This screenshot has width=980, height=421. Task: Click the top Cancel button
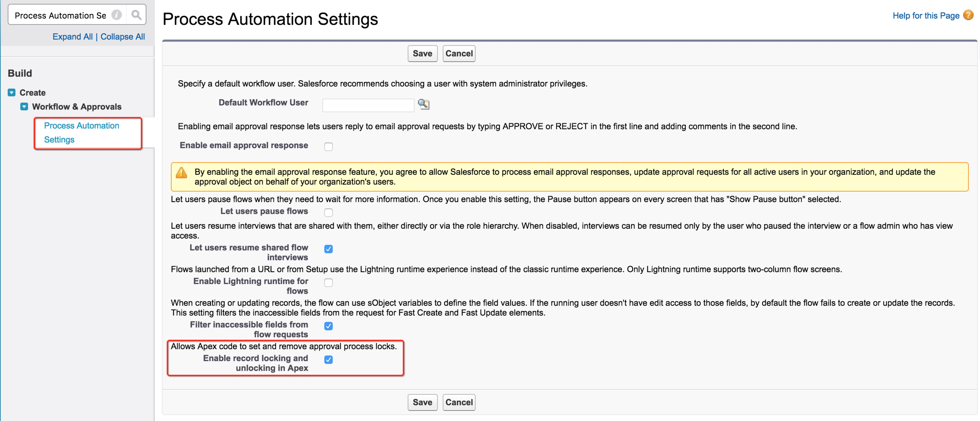[459, 54]
